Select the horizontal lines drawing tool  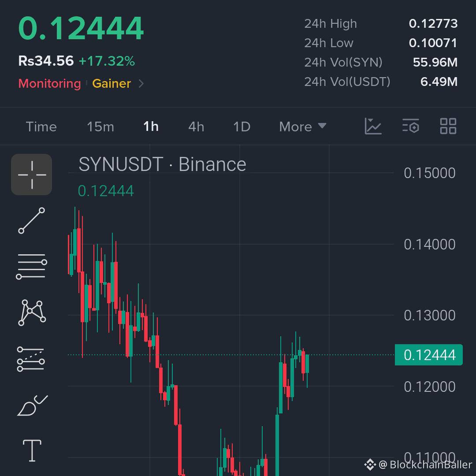point(32,266)
